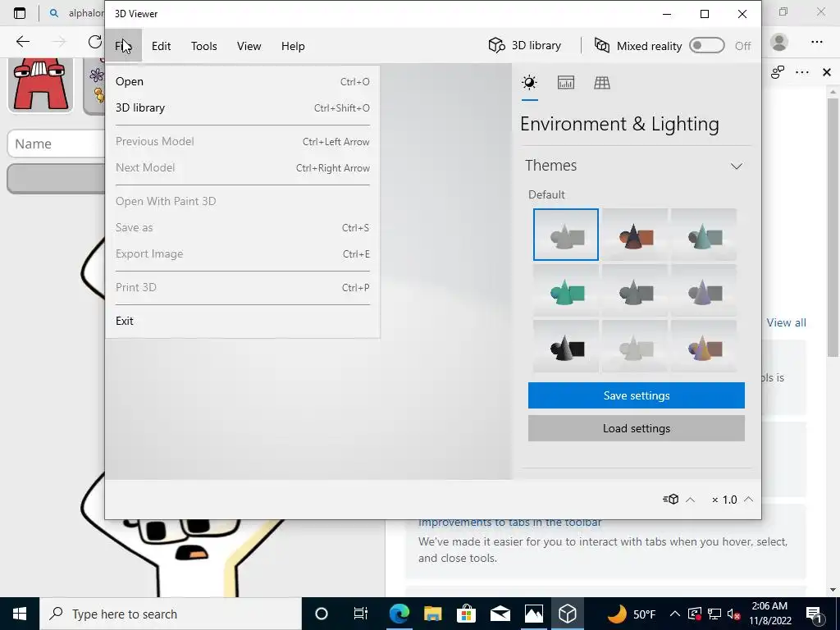Choose 3D library in the File menu
The height and width of the screenshot is (630, 840).
[242, 107]
